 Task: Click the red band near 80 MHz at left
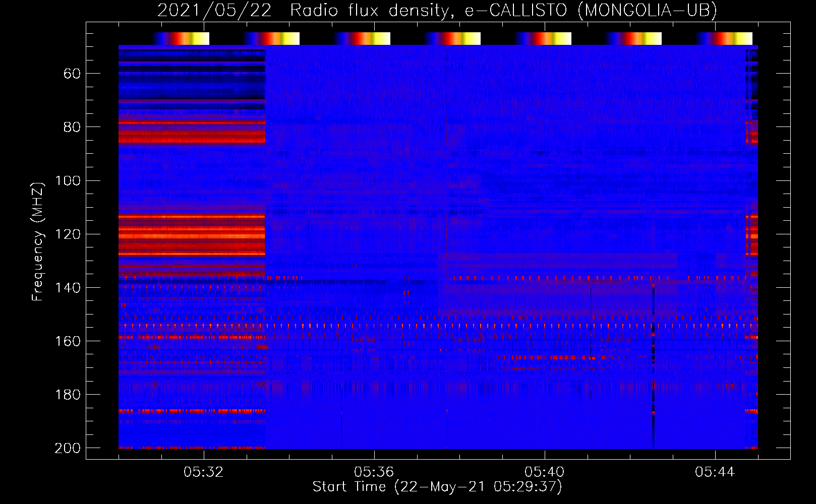(192, 132)
